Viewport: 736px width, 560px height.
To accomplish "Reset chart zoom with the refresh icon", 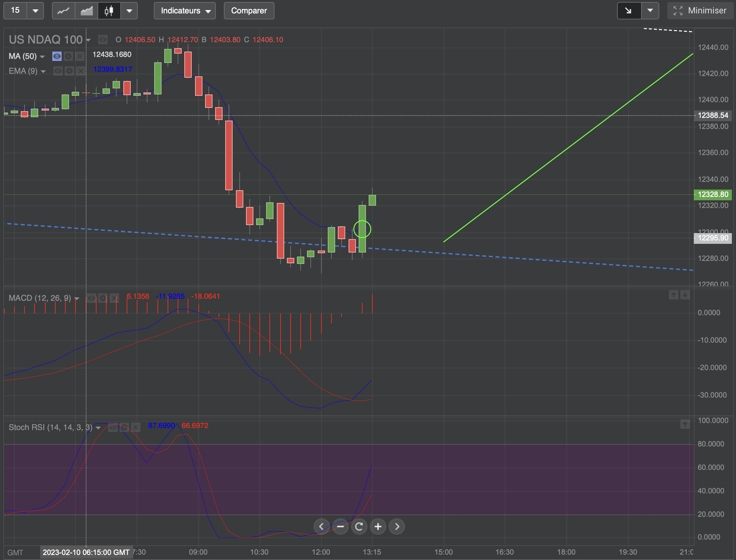I will pos(359,527).
